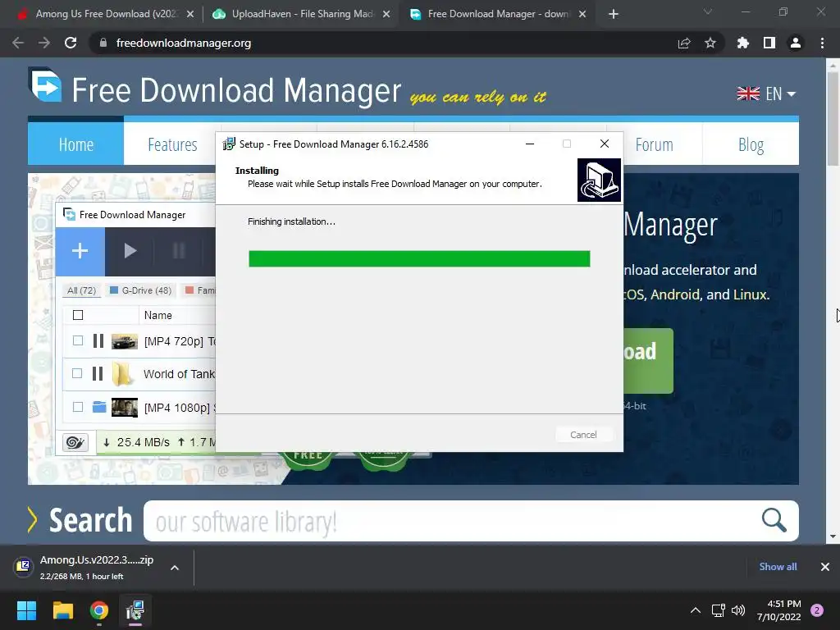The height and width of the screenshot is (630, 840).
Task: Open the volume speaker icon
Action: coord(738,610)
